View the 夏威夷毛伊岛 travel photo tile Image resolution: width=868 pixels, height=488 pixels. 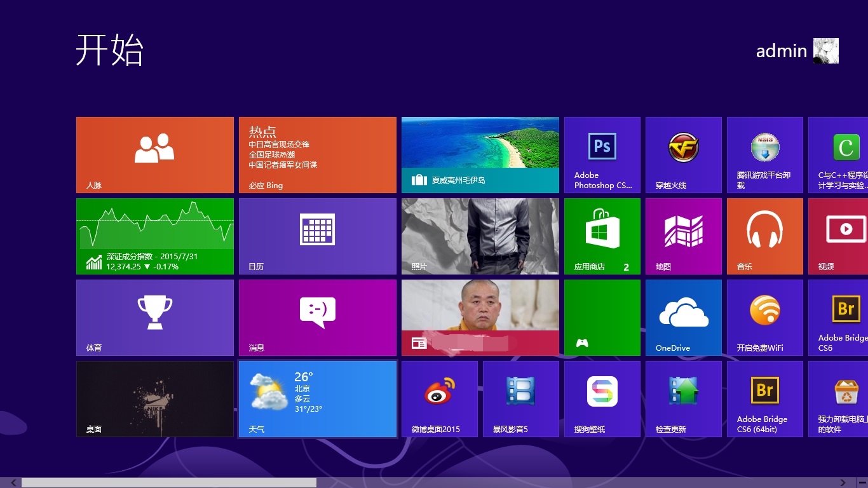[480, 154]
